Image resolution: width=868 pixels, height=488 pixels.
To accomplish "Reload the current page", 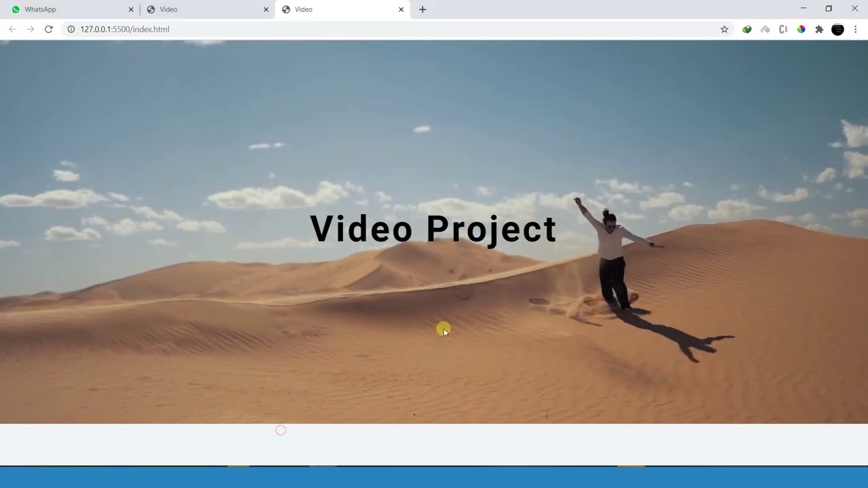I will tap(49, 29).
